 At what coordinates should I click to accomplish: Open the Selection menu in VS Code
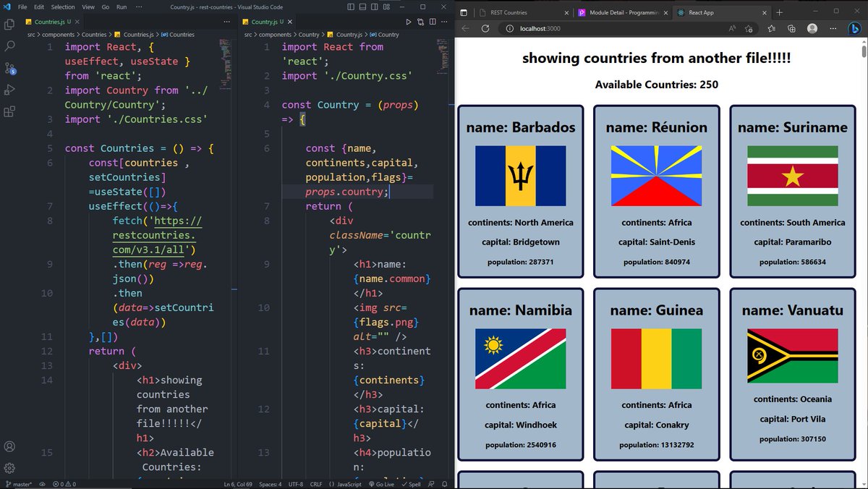[63, 7]
